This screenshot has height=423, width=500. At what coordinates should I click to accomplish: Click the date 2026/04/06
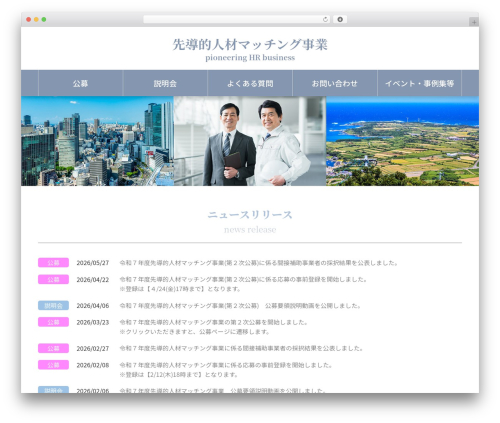tap(93, 306)
